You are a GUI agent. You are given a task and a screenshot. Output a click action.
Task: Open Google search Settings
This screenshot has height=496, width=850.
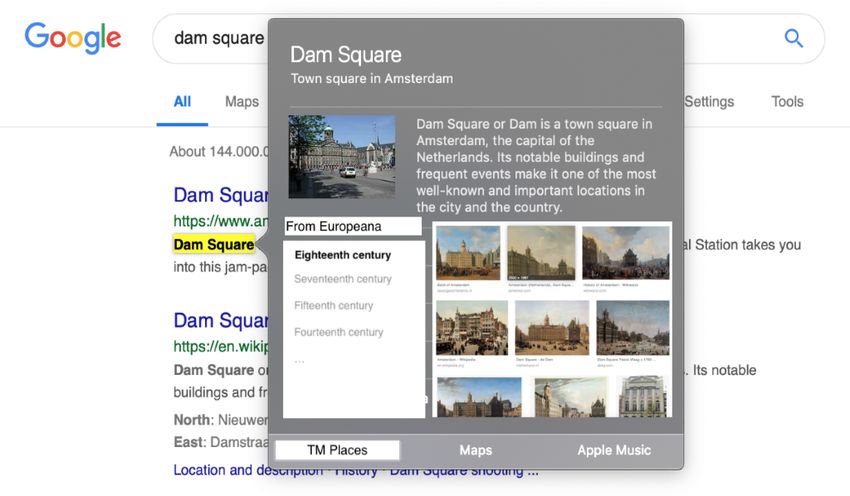click(x=709, y=101)
